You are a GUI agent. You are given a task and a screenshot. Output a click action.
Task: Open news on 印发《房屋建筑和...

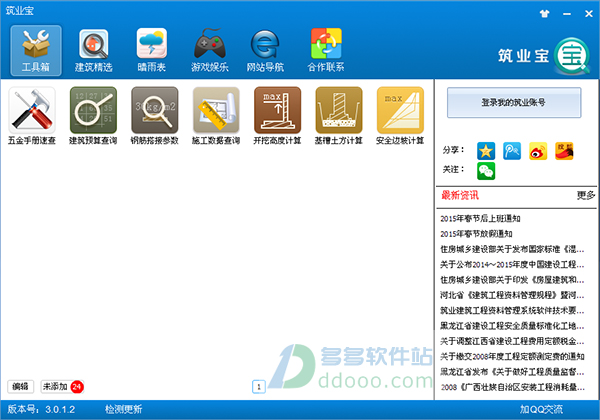(x=512, y=280)
